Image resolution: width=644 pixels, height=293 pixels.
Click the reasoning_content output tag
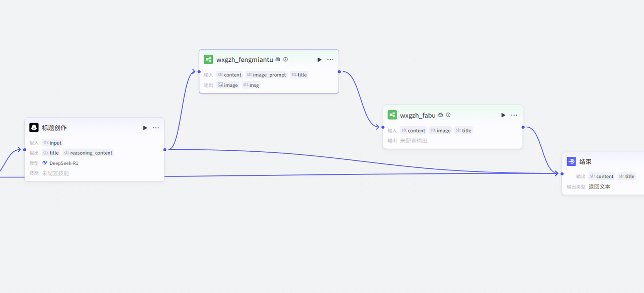[88, 153]
